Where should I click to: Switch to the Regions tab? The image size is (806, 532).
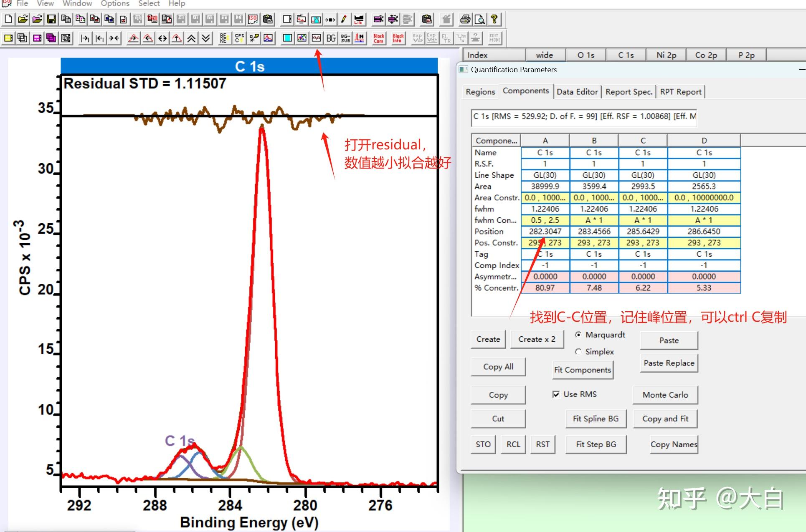click(x=480, y=92)
